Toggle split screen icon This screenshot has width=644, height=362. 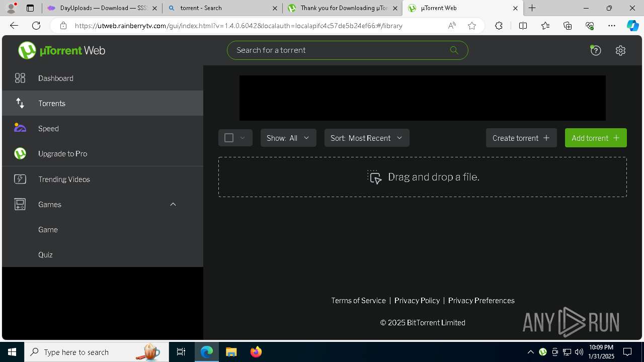click(x=523, y=26)
